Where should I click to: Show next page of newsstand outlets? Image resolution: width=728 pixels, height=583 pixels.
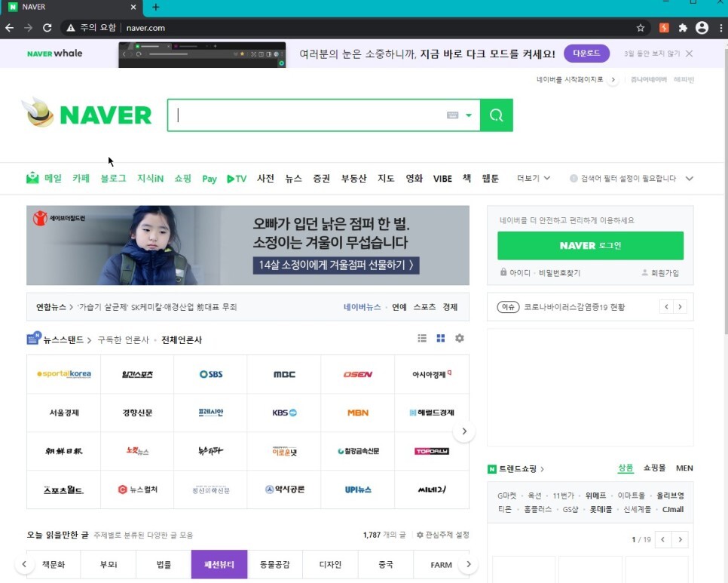coord(463,431)
